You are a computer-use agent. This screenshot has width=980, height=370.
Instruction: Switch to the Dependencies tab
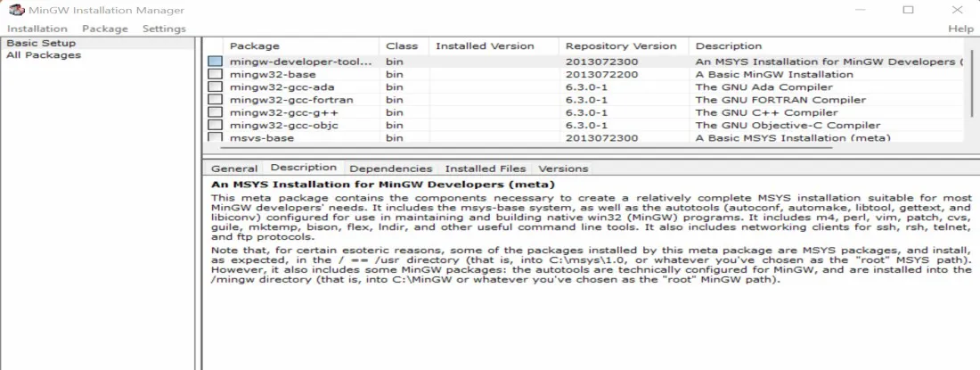point(390,169)
